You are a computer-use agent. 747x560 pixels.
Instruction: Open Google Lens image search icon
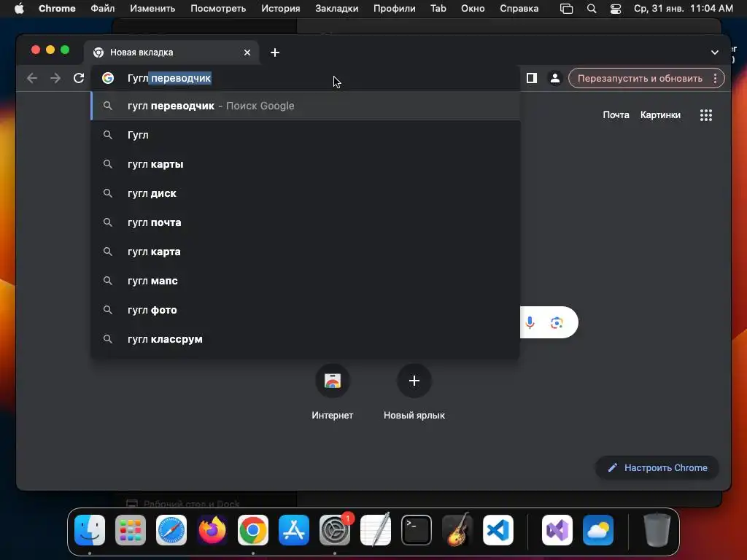[x=557, y=323]
